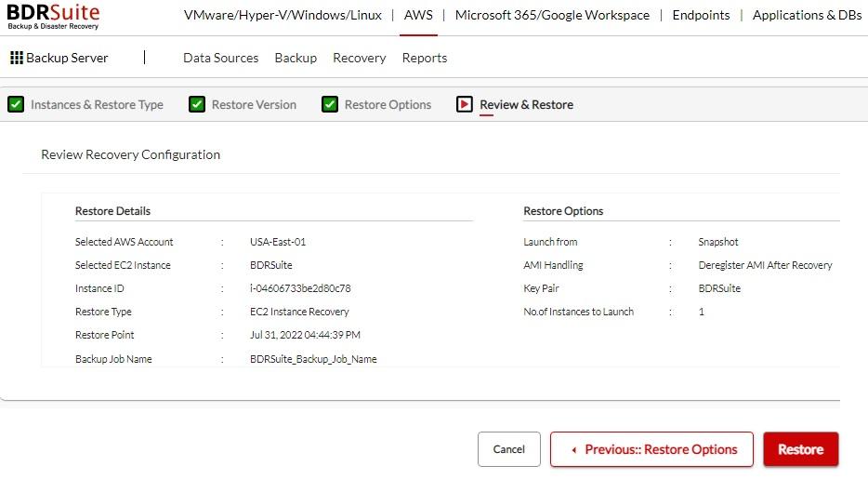The width and height of the screenshot is (868, 479).
Task: Click the Key Pair BDRSuite value
Action: pos(719,288)
